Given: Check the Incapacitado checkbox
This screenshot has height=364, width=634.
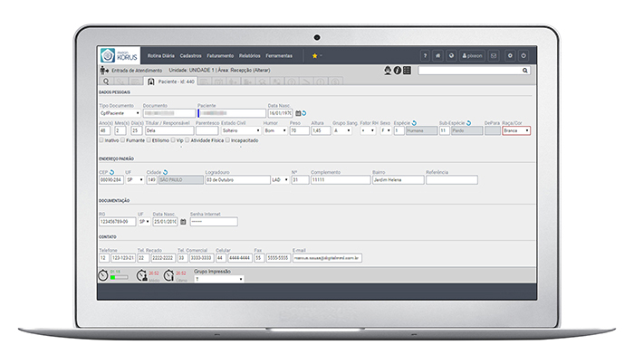Looking at the screenshot, I should [x=227, y=140].
